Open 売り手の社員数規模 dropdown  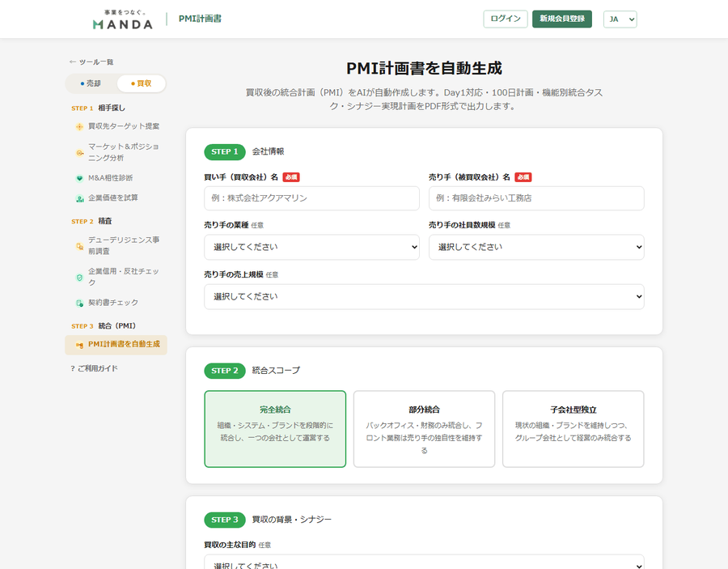[536, 247]
